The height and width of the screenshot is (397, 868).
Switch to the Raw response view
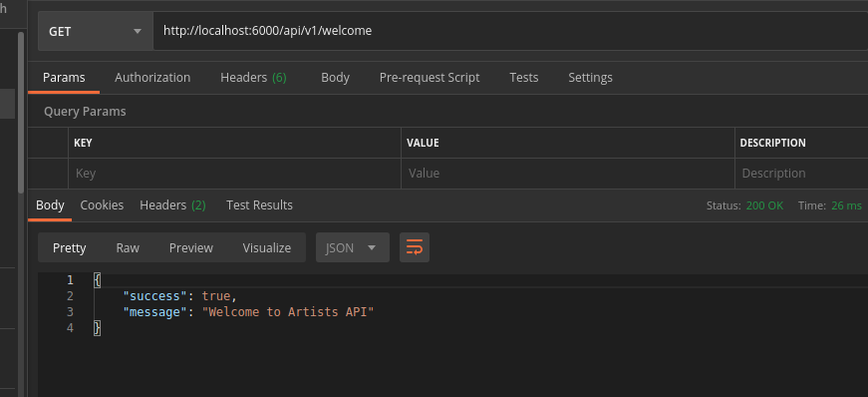[128, 247]
